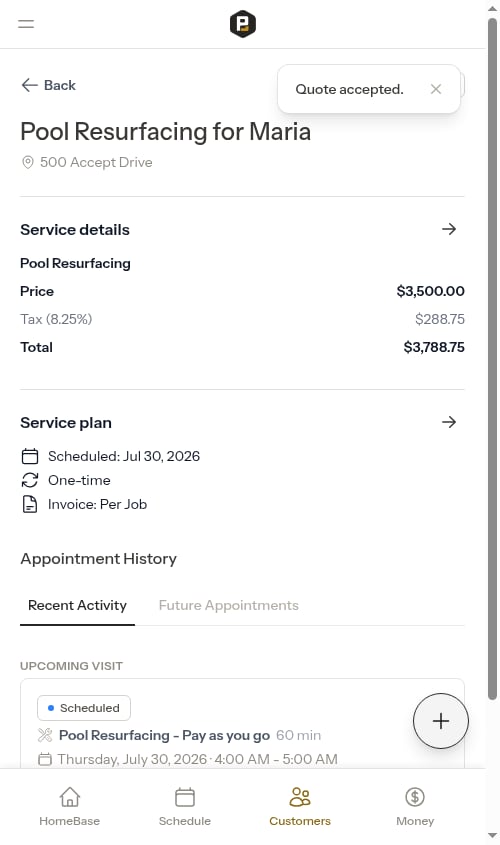The width and height of the screenshot is (500, 845).
Task: Open Service plan via arrow
Action: [449, 422]
